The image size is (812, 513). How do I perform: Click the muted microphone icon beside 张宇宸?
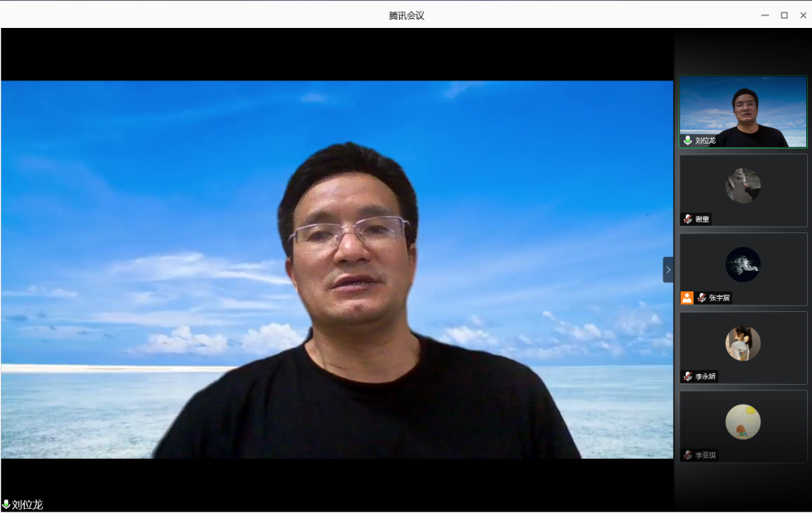point(701,298)
